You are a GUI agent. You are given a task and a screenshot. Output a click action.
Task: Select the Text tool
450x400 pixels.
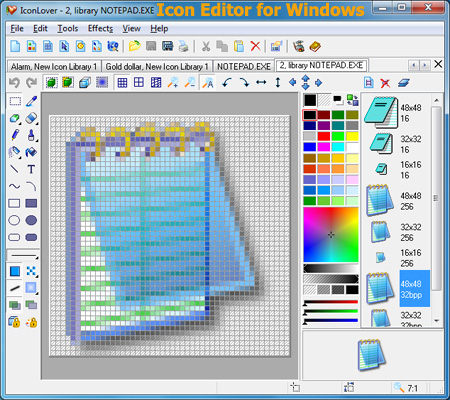31,169
